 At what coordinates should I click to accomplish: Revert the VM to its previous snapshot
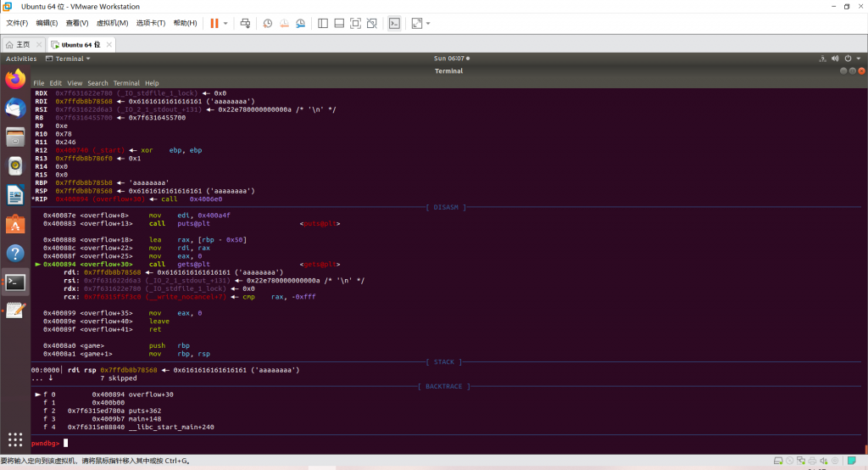[284, 23]
